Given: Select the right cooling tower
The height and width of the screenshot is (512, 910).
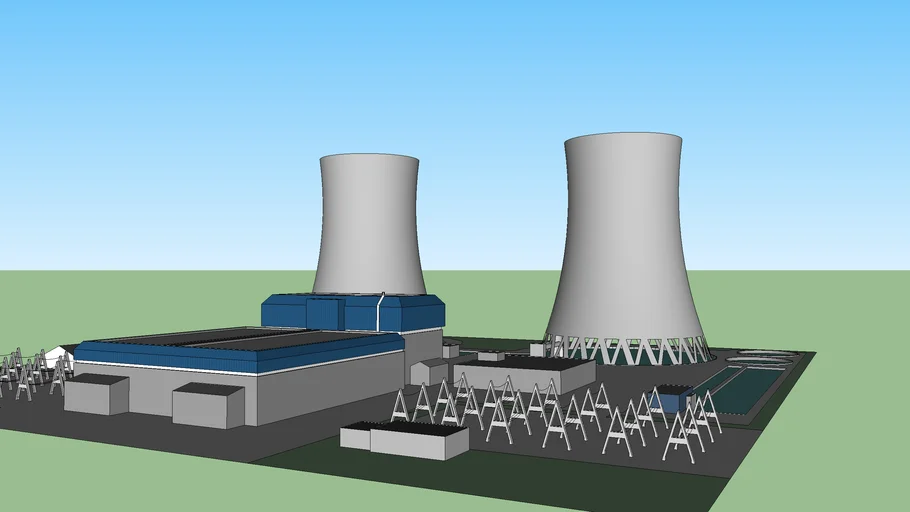Looking at the screenshot, I should [x=624, y=240].
